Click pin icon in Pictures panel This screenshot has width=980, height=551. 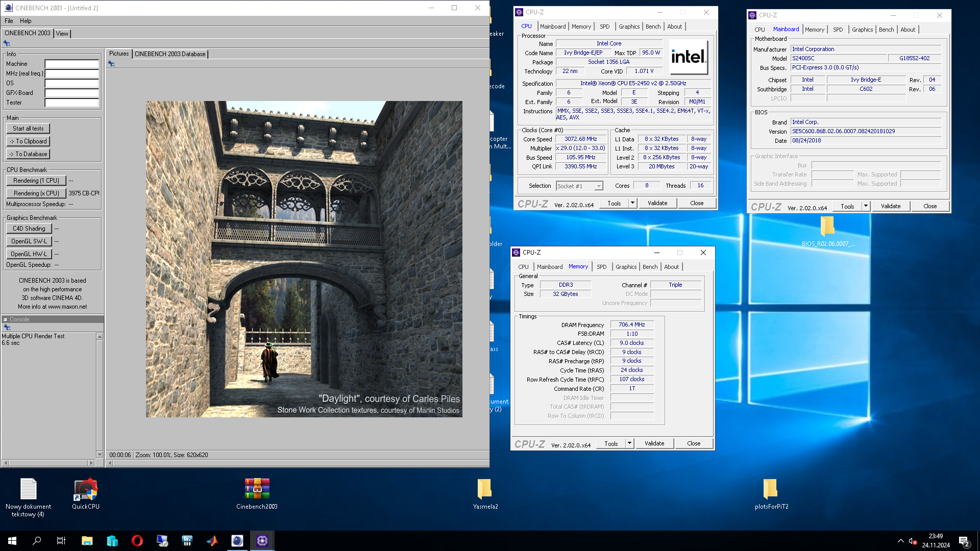click(x=111, y=64)
